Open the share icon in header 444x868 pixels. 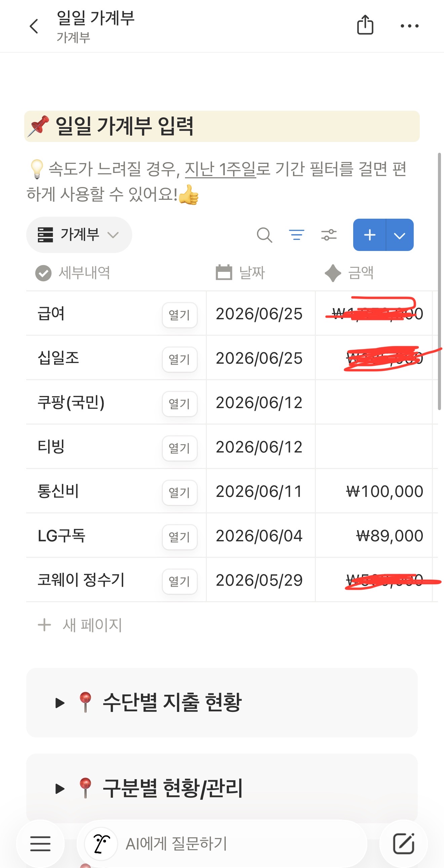coord(365,25)
